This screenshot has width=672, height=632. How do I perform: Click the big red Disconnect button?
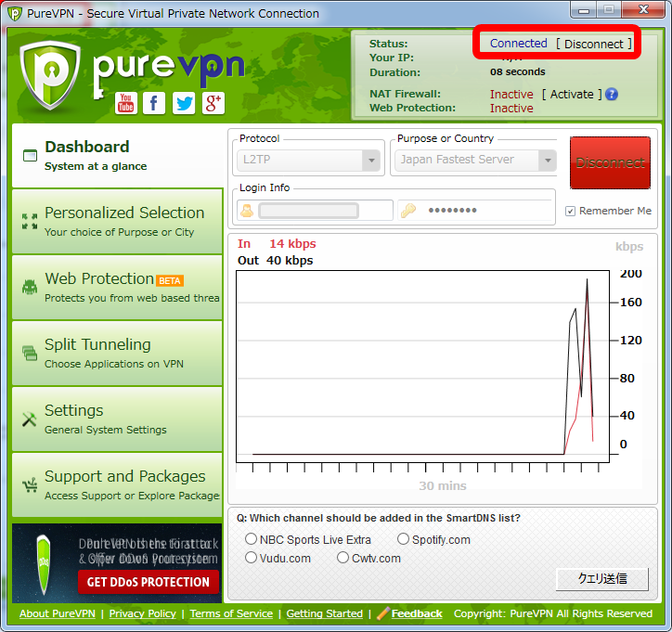(610, 162)
